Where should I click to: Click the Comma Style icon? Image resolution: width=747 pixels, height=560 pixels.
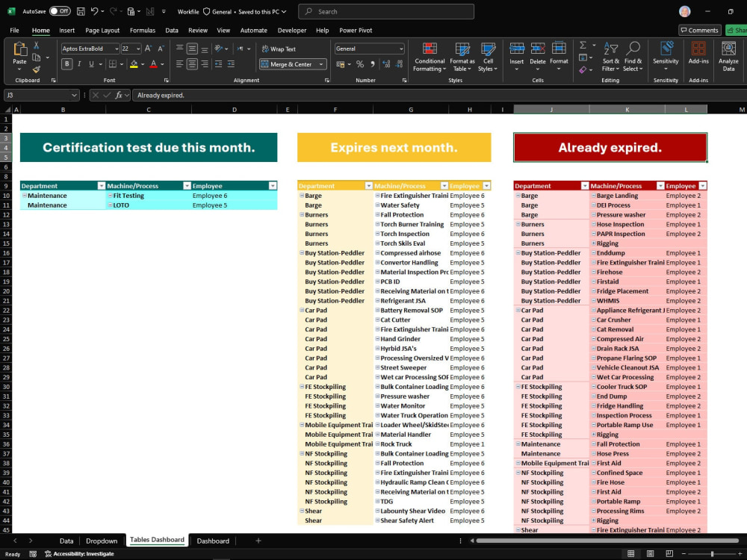373,64
